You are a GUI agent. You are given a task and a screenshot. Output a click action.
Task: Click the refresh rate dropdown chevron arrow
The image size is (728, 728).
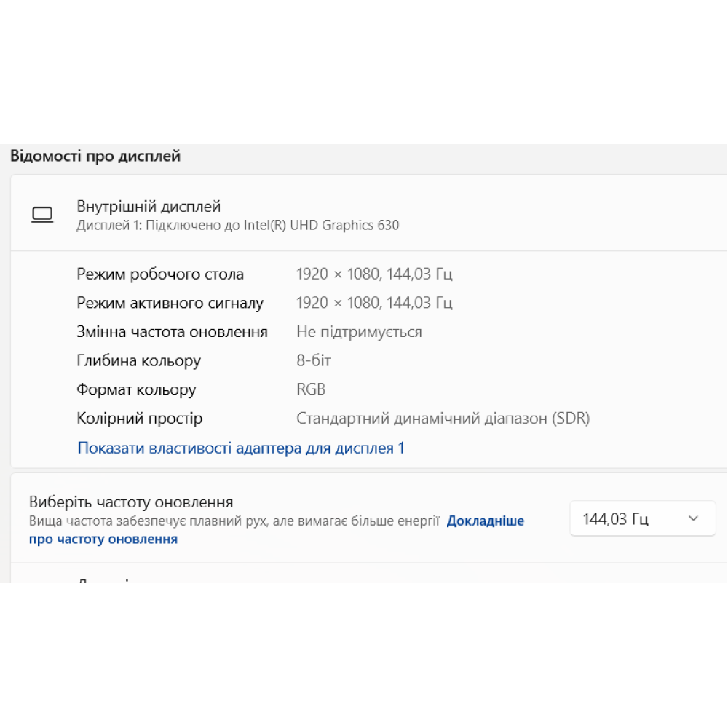[x=693, y=518]
